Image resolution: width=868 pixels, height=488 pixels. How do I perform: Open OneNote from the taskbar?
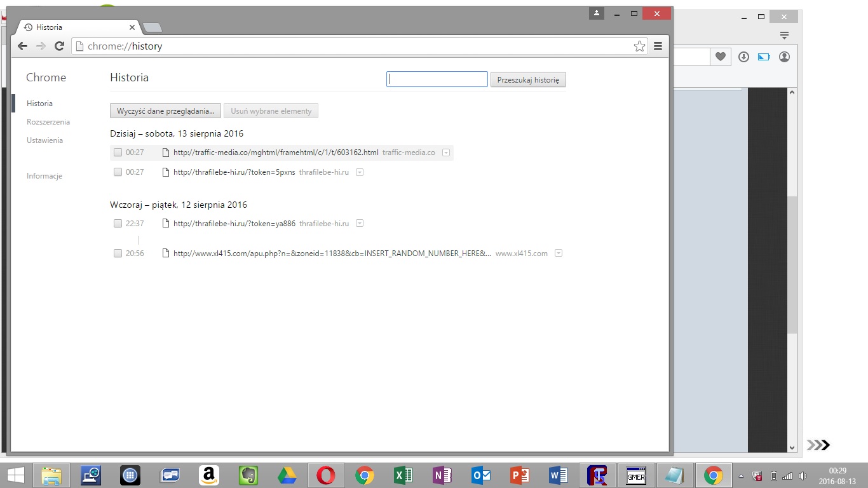[x=442, y=475]
